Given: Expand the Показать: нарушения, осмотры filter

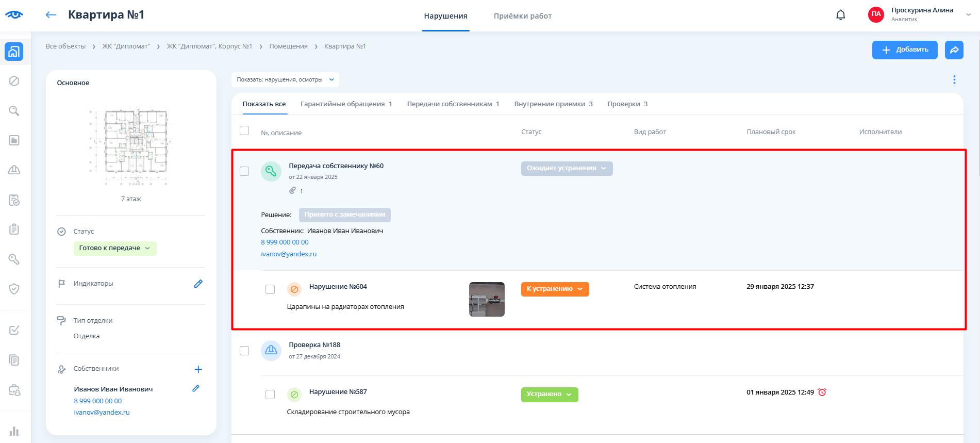Looking at the screenshot, I should coord(285,79).
